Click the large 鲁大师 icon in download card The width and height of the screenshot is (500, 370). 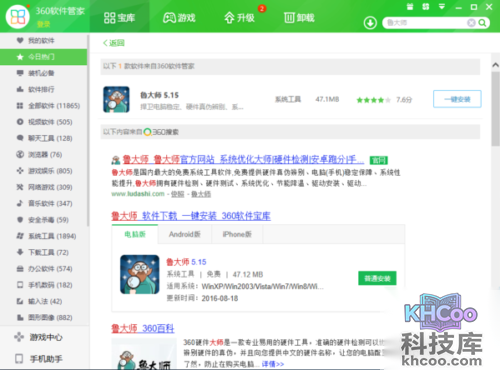click(x=140, y=274)
